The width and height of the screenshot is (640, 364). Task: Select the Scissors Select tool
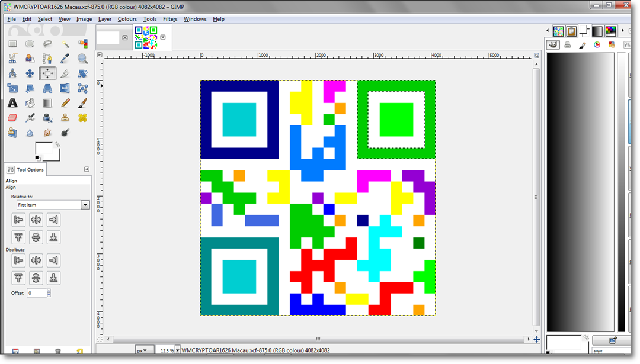click(12, 59)
